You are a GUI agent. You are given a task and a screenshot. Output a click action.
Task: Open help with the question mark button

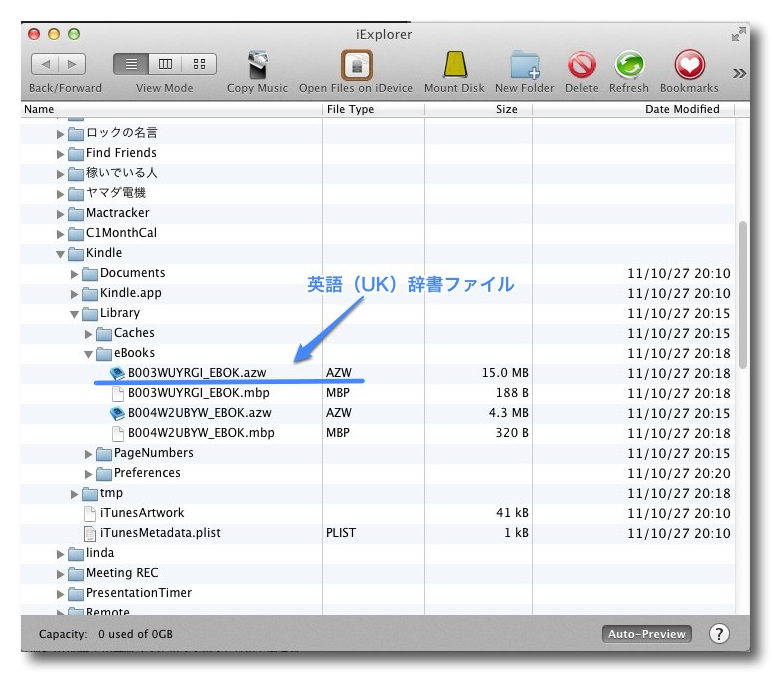click(x=719, y=634)
